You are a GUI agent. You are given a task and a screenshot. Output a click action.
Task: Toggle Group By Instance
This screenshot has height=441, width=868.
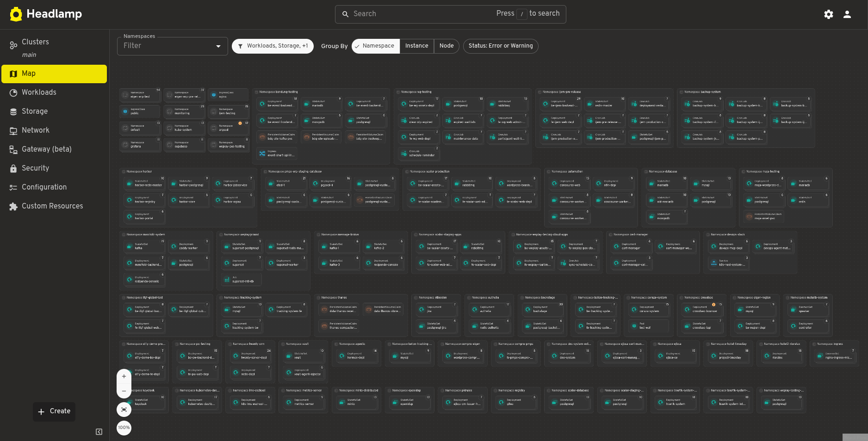(417, 46)
